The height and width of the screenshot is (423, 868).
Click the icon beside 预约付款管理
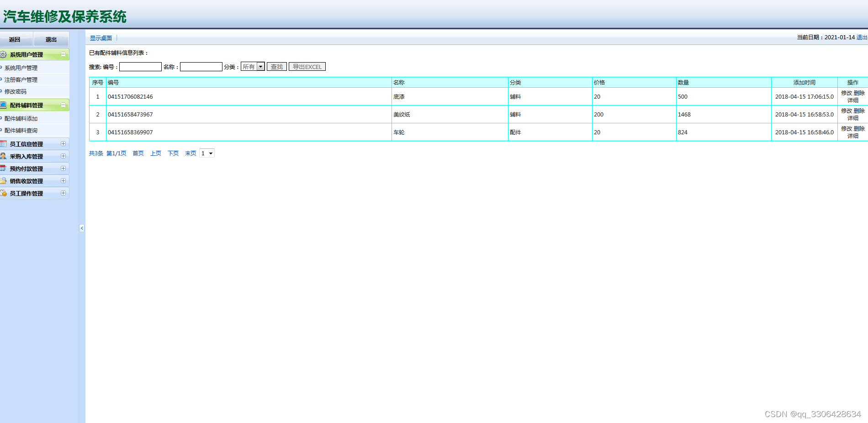[3, 169]
